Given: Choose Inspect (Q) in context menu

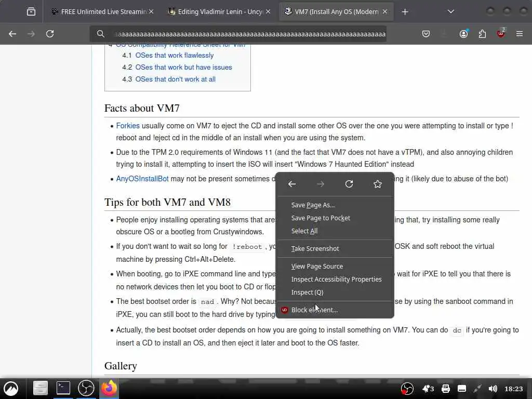Looking at the screenshot, I should [335, 292].
